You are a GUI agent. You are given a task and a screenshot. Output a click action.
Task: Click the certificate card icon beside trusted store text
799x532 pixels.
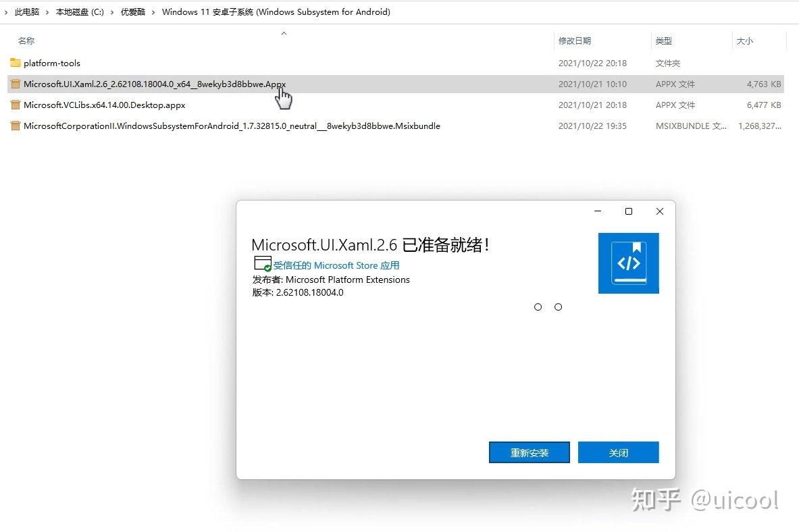(x=262, y=263)
